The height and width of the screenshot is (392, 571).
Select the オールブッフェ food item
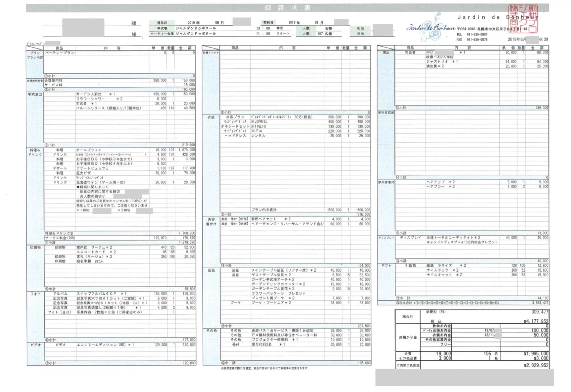[x=89, y=150]
